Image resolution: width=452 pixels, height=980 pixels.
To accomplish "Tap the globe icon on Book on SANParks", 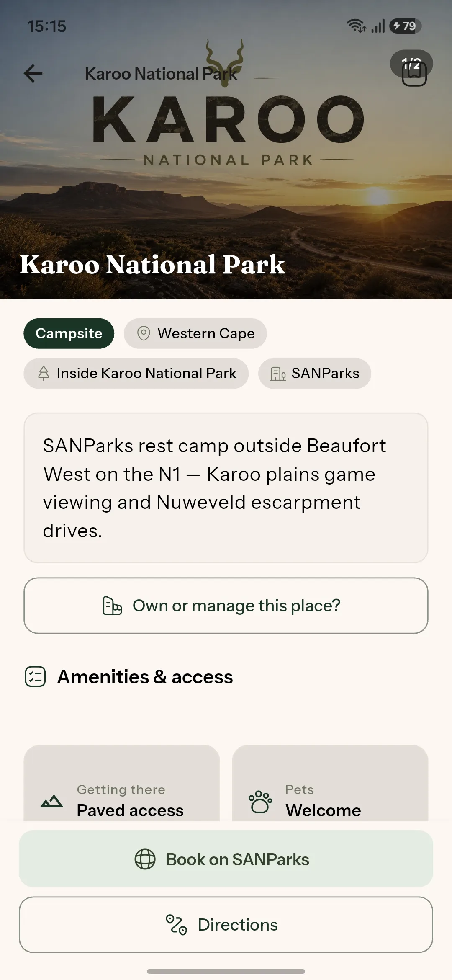I will pyautogui.click(x=145, y=859).
